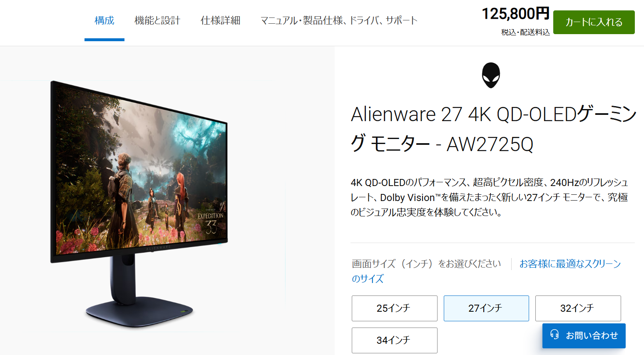Click the 画面サイズ（インチ）をお選びください label
This screenshot has width=644, height=355.
point(426,264)
